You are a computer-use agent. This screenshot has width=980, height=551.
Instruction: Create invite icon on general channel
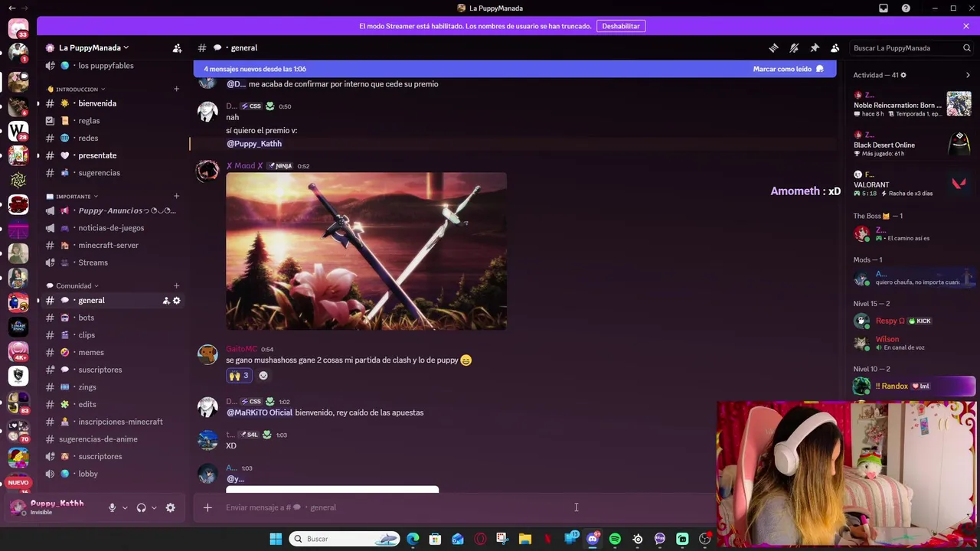point(166,301)
